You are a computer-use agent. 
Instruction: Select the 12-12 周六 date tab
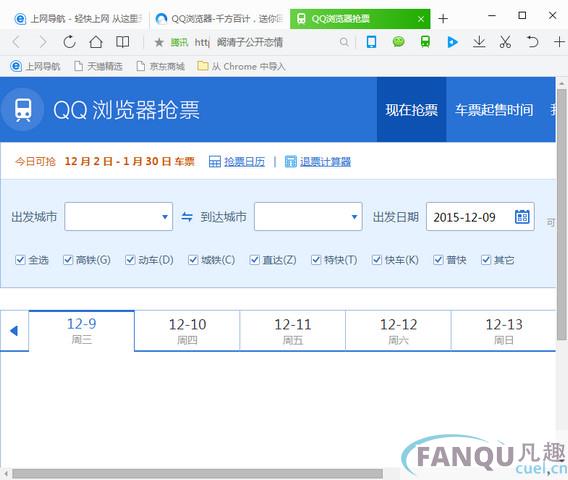point(398,331)
